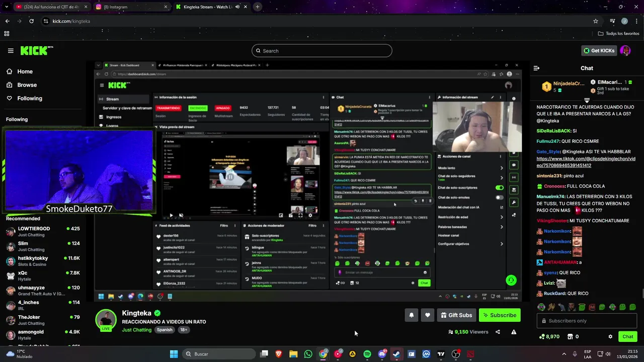Subscribe to Kingteka
This screenshot has width=644, height=362.
500,315
